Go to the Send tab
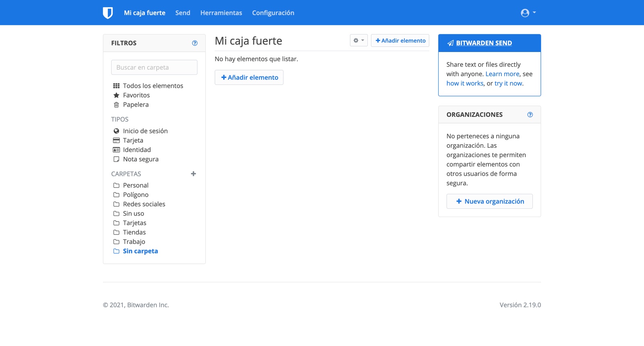Image resolution: width=644 pixels, height=346 pixels. click(183, 13)
